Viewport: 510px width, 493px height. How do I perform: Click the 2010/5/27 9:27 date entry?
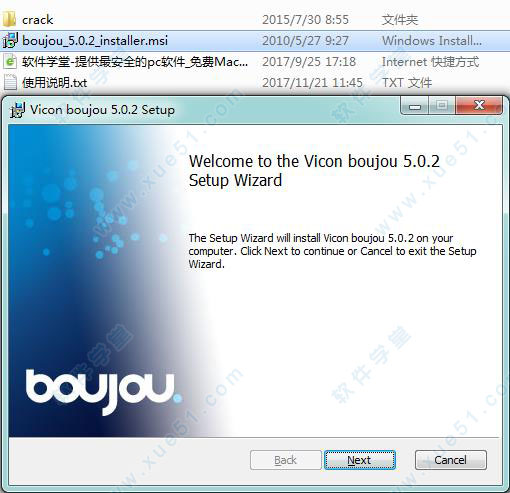coord(305,41)
